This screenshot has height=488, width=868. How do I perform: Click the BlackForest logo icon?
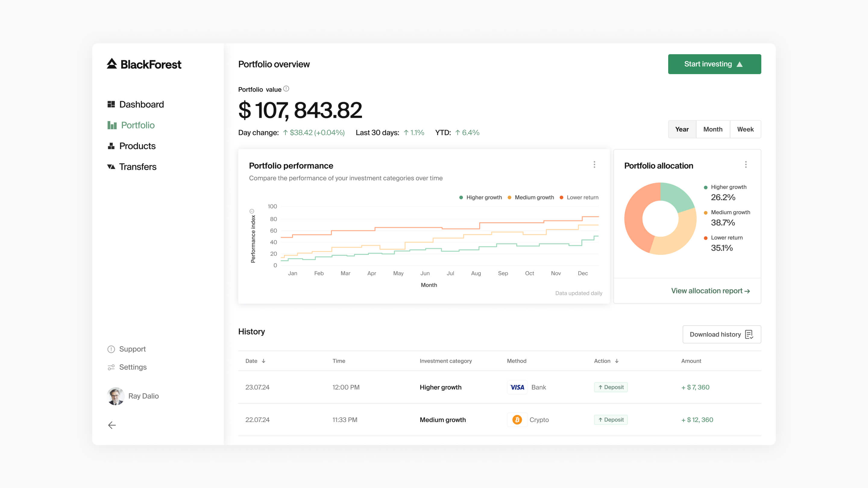(112, 64)
